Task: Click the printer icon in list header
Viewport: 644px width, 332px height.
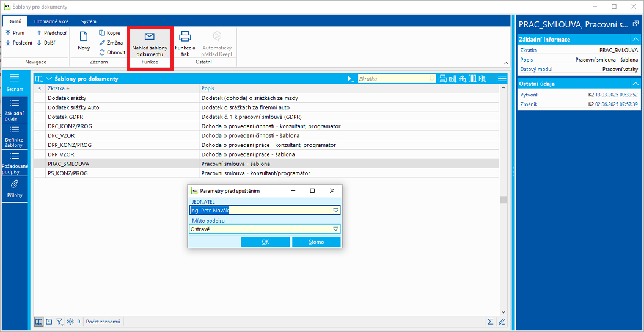Action: pyautogui.click(x=443, y=79)
